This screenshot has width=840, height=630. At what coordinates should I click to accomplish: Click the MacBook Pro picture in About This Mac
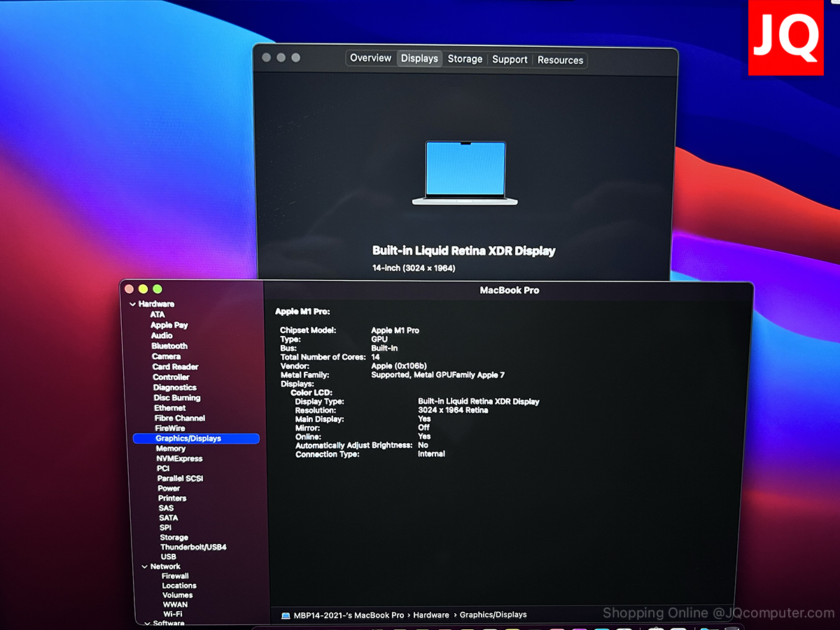tap(465, 173)
